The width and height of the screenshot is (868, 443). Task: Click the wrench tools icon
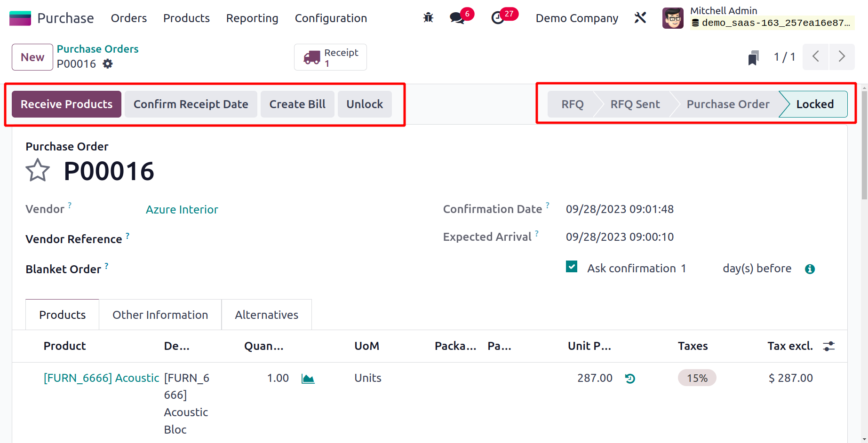click(x=640, y=18)
